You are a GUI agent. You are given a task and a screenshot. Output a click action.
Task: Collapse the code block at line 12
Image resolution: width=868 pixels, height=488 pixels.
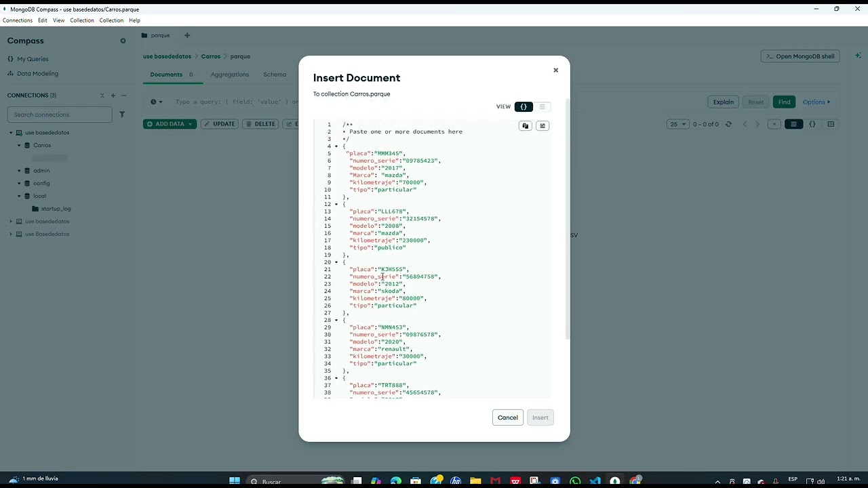[336, 204]
